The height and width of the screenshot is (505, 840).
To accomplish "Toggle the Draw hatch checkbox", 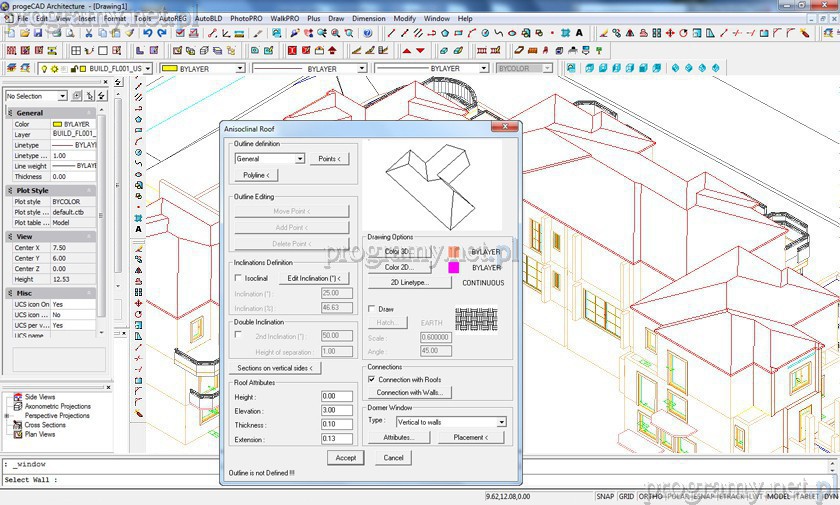I will pyautogui.click(x=372, y=309).
